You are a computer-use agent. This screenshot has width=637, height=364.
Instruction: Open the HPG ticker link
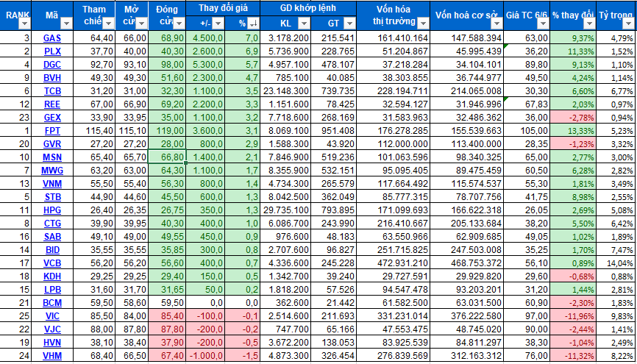tap(52, 210)
